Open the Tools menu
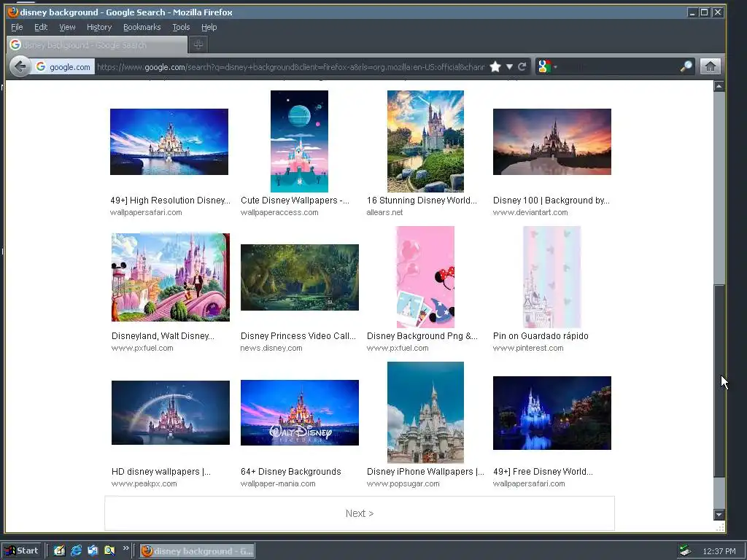747x560 pixels. [181, 27]
